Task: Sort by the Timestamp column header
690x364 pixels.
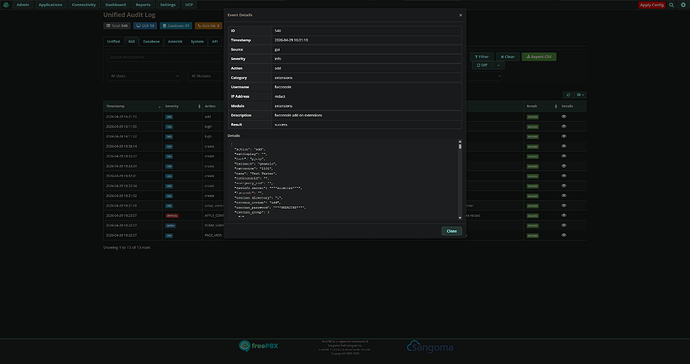Action: pyautogui.click(x=133, y=106)
